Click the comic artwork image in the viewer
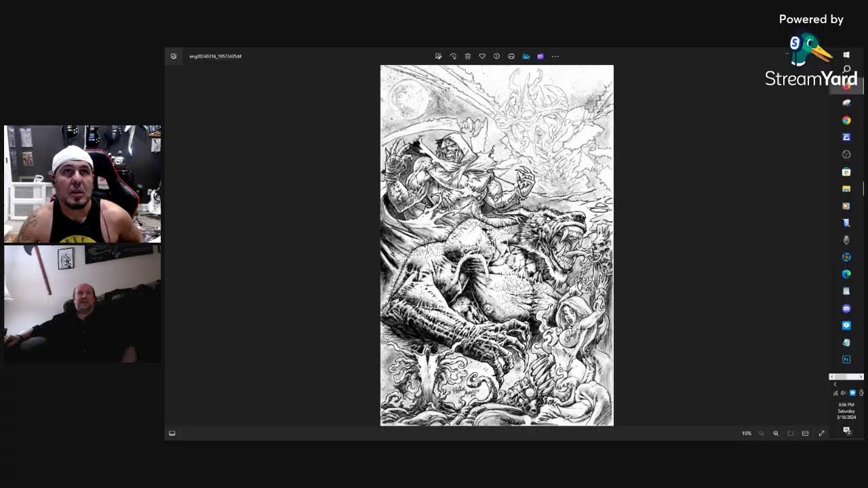Viewport: 868px width, 488px height. (x=496, y=245)
